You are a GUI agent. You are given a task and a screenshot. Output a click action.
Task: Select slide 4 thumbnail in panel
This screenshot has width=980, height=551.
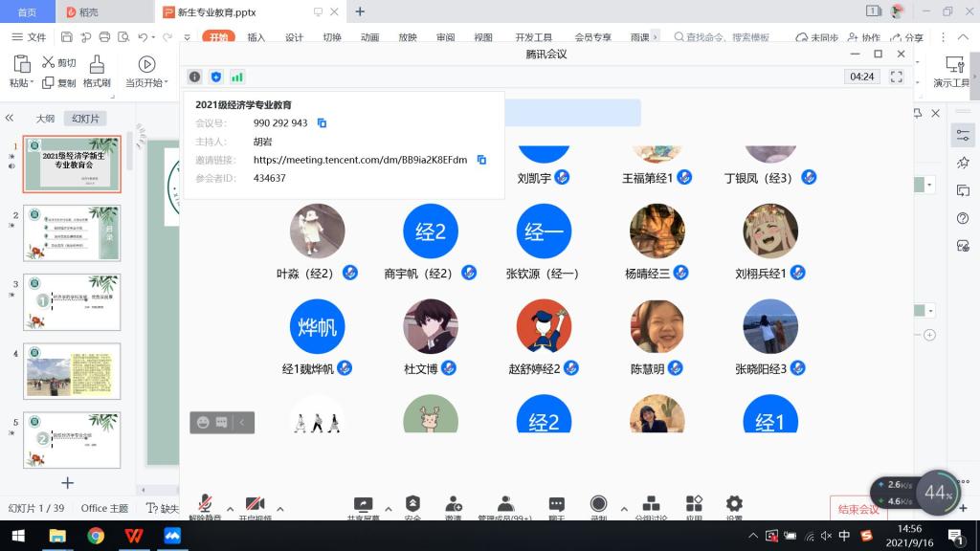[72, 371]
